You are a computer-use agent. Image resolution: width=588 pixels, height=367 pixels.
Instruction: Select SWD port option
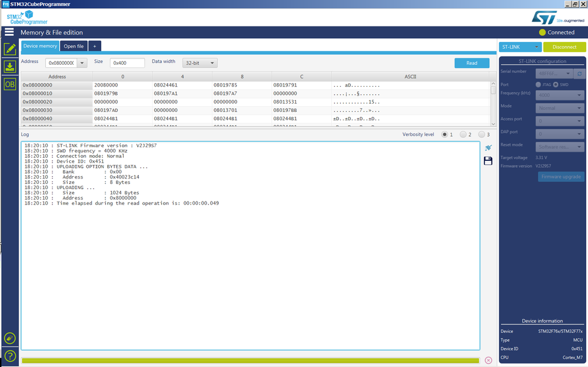click(x=556, y=84)
